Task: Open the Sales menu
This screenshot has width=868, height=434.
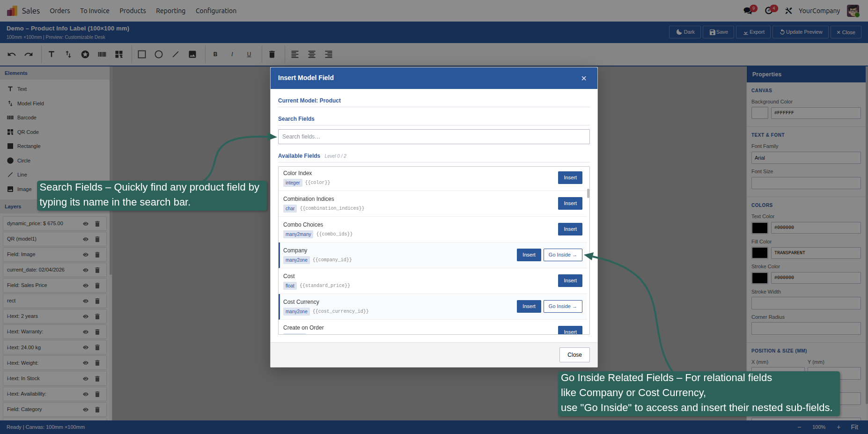Action: pyautogui.click(x=30, y=11)
